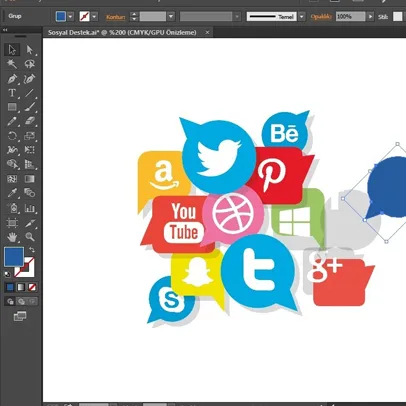Select the Direct Selection tool
This screenshot has height=406, width=406.
(30, 50)
